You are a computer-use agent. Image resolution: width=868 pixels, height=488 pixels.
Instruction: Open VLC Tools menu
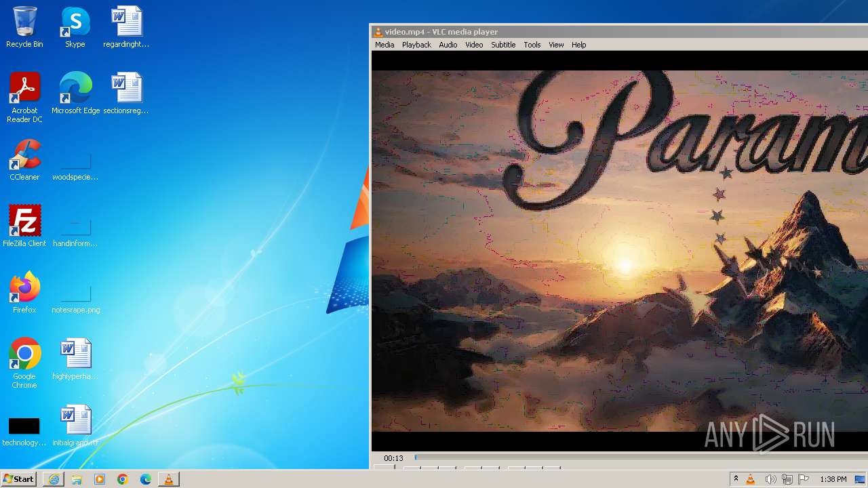point(532,45)
